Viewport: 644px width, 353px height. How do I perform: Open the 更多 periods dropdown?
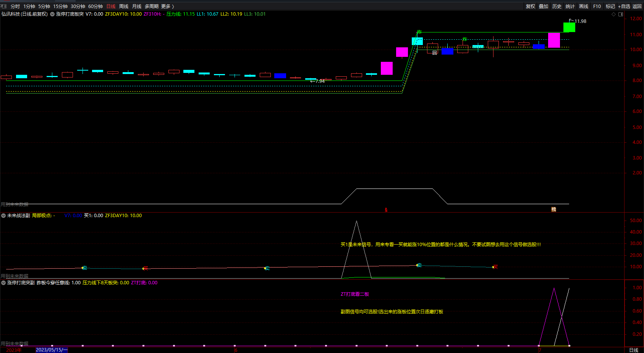click(x=167, y=6)
